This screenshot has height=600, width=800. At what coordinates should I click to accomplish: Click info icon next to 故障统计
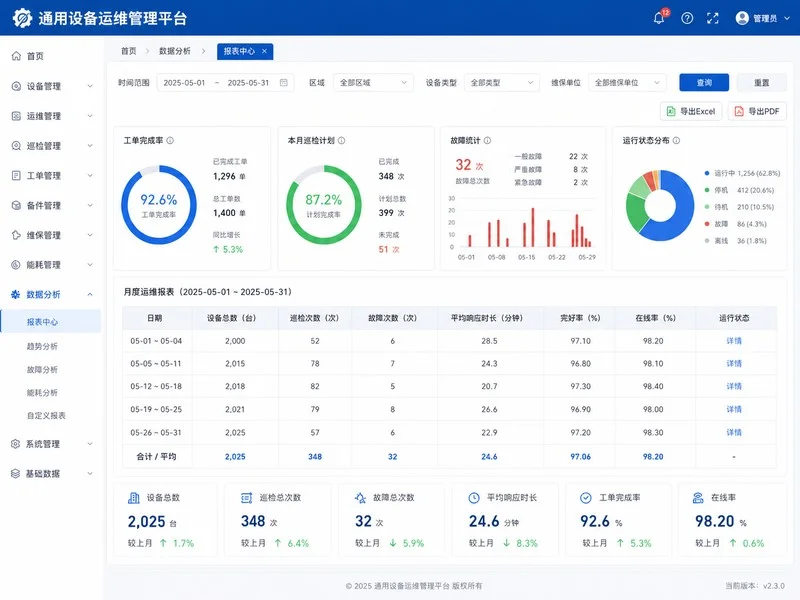click(x=487, y=140)
